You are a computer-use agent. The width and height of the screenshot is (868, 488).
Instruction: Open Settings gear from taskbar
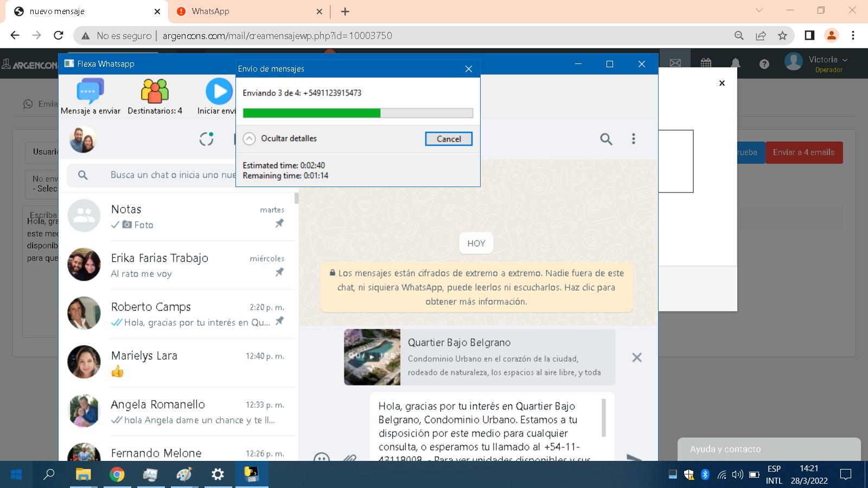pos(218,474)
